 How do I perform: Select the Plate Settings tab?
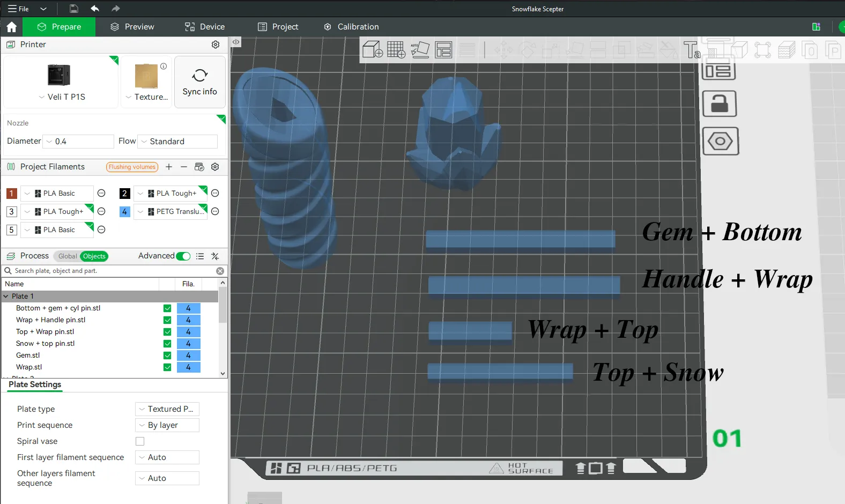(35, 384)
